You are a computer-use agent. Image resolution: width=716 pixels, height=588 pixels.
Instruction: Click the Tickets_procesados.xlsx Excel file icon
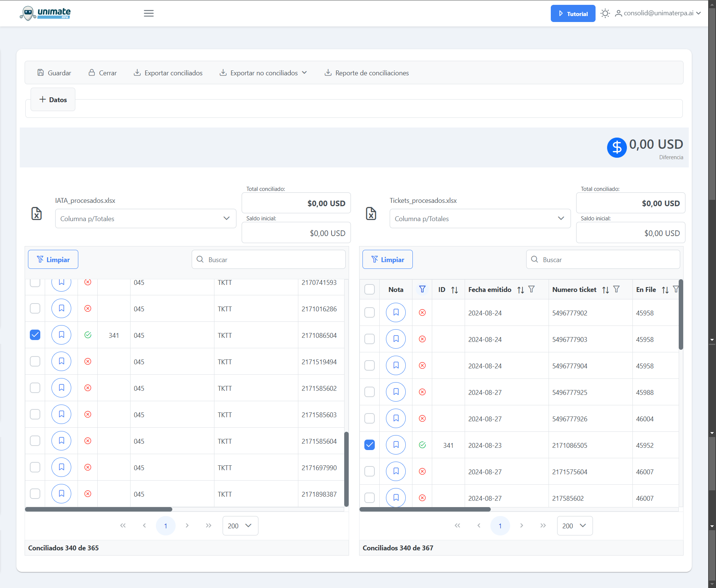pos(371,214)
